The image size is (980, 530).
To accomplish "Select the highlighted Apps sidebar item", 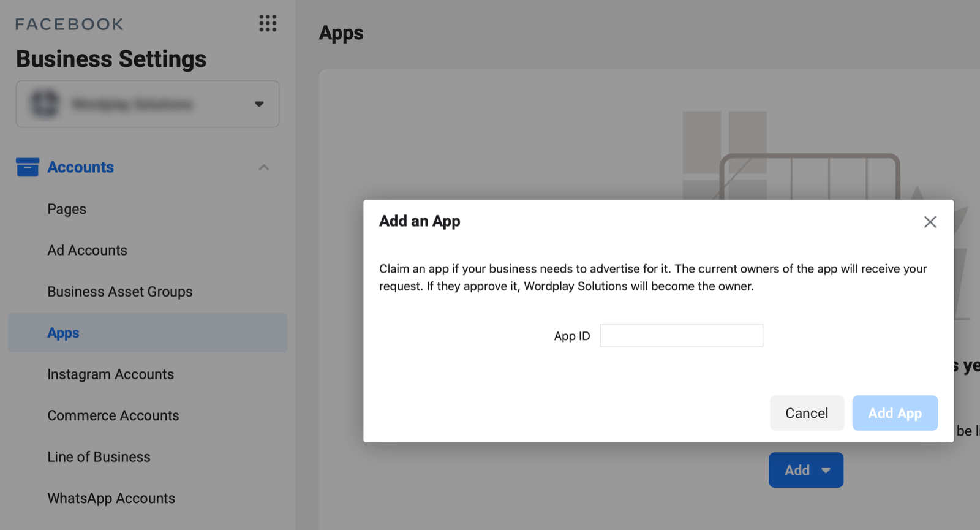I will (64, 333).
